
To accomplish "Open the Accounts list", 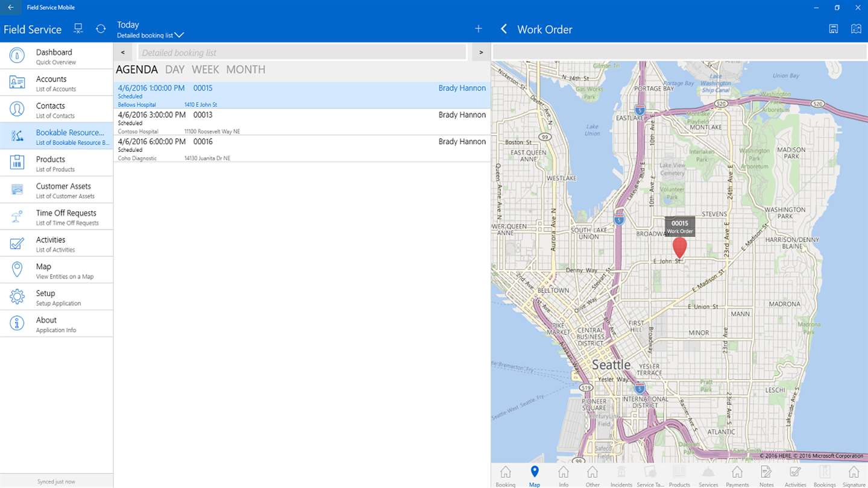I will pyautogui.click(x=57, y=83).
